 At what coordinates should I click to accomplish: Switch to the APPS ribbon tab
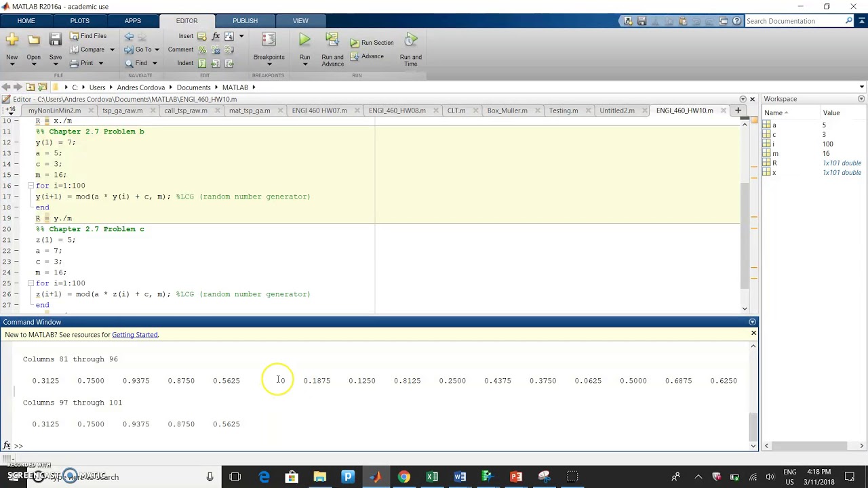(133, 21)
